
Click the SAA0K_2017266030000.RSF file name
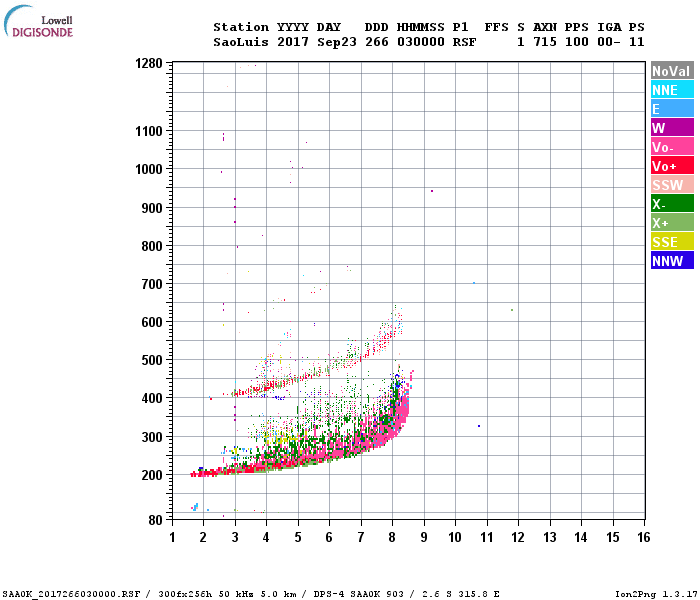click(x=71, y=594)
